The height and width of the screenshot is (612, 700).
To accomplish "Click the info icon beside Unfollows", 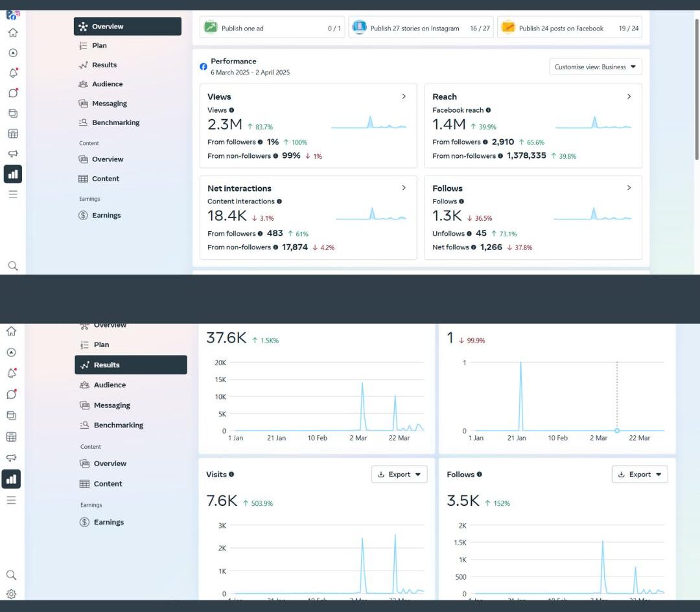I will (x=470, y=234).
